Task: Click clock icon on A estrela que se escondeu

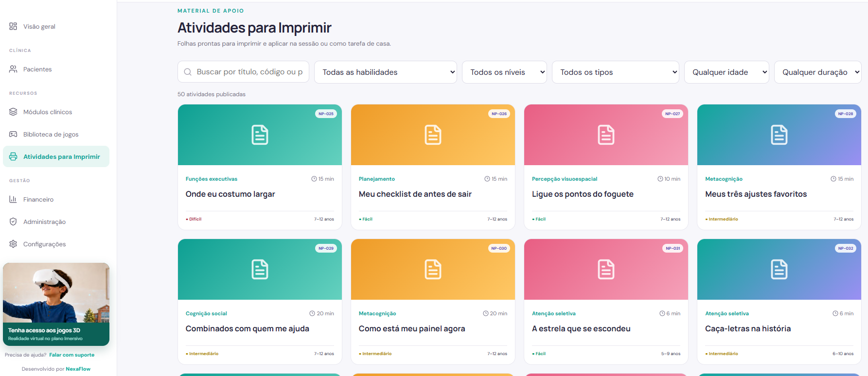Action: [662, 313]
